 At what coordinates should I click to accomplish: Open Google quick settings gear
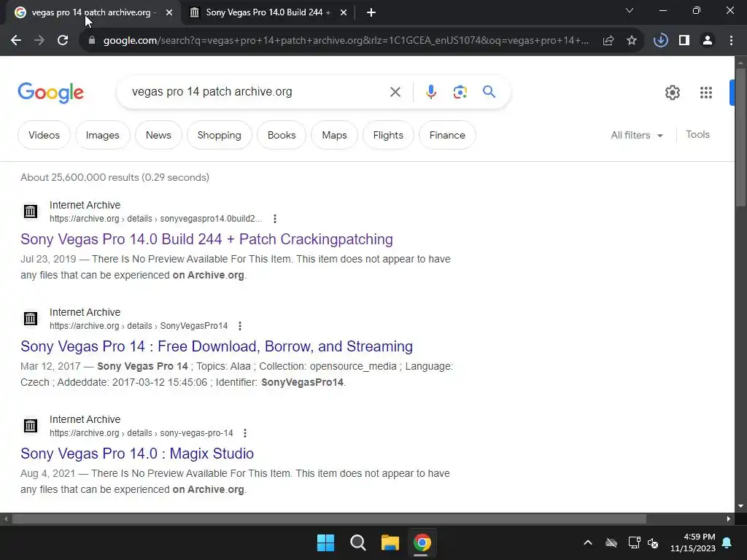tap(672, 93)
